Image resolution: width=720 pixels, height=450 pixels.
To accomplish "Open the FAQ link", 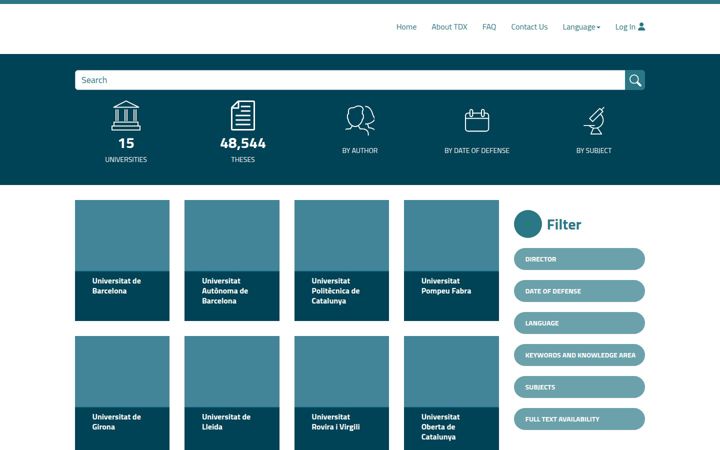I will (489, 27).
